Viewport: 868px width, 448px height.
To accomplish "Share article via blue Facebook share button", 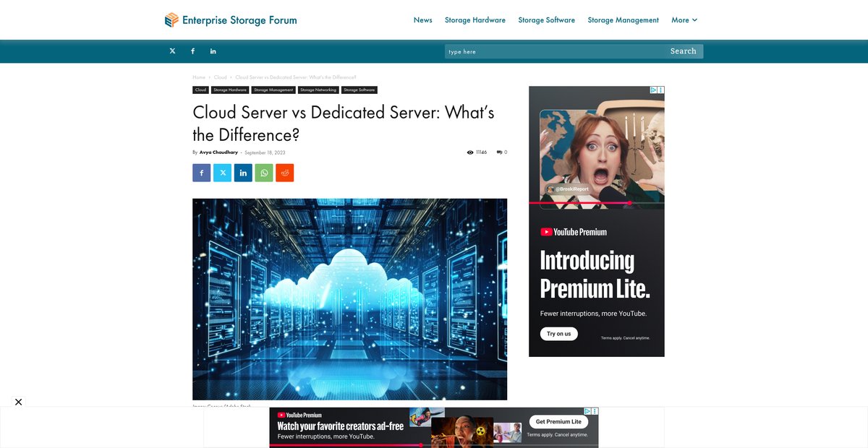I will pyautogui.click(x=202, y=173).
